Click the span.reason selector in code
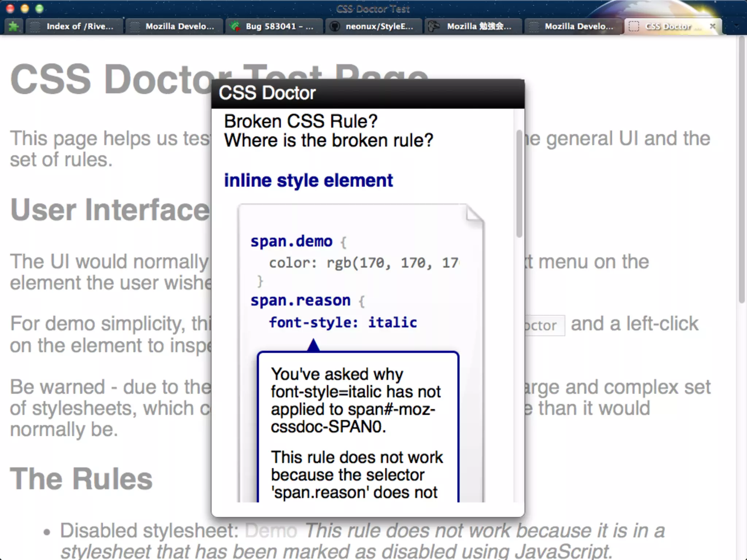The height and width of the screenshot is (560, 747). click(x=300, y=301)
